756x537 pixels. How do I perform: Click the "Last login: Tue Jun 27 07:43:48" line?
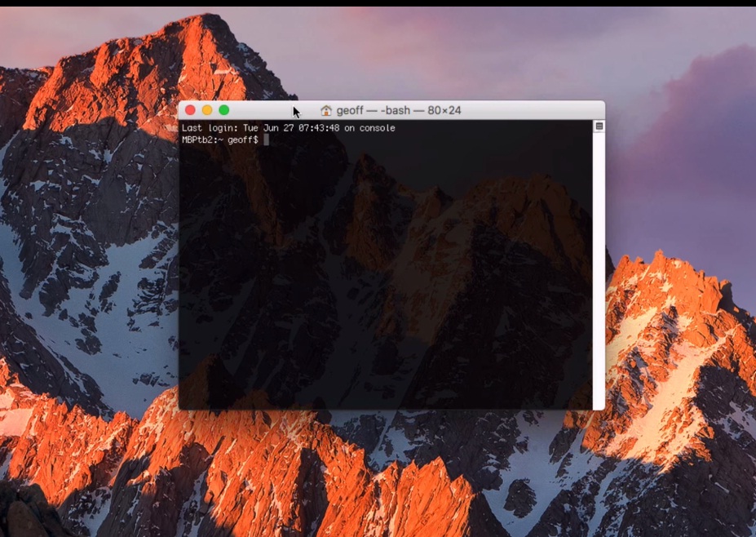(289, 128)
